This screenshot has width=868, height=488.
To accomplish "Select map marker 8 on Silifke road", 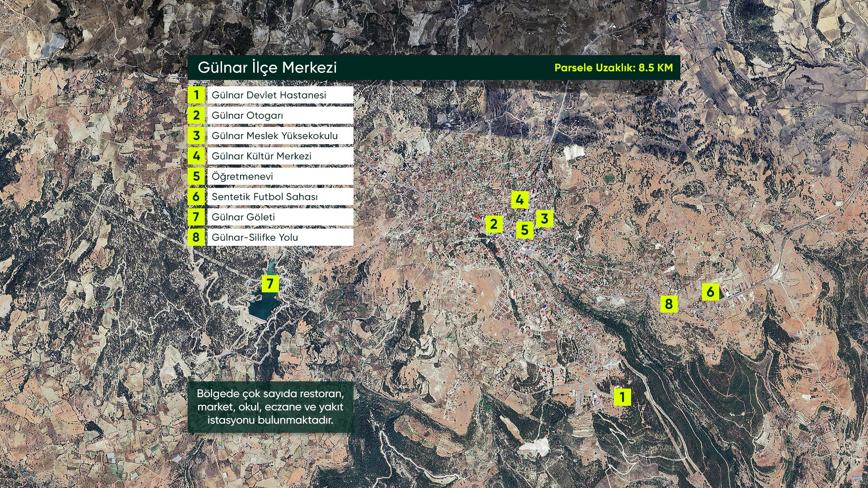I will (669, 304).
